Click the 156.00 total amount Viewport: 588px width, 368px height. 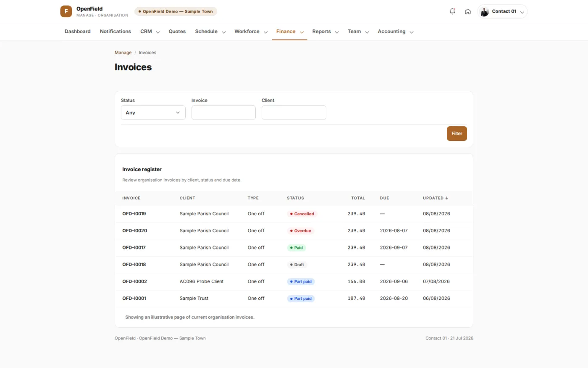356,281
